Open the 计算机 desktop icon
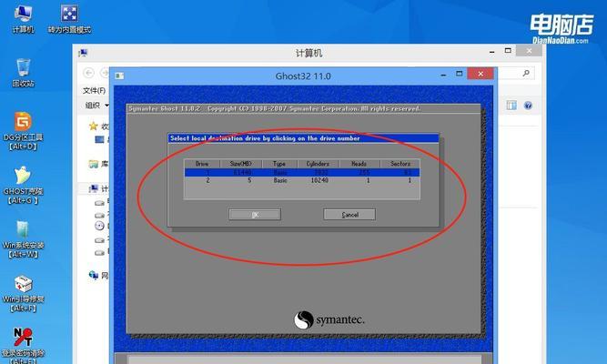The width and height of the screenshot is (607, 364). point(24,18)
